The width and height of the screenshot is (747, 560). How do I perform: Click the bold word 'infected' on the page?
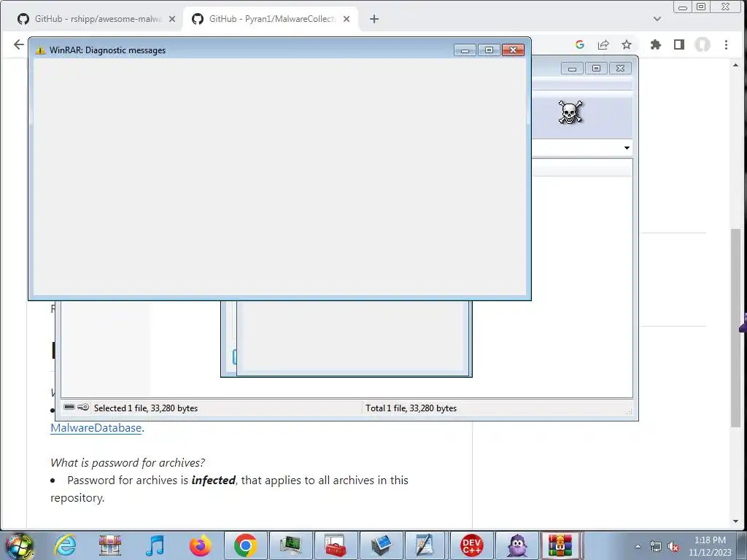214,480
